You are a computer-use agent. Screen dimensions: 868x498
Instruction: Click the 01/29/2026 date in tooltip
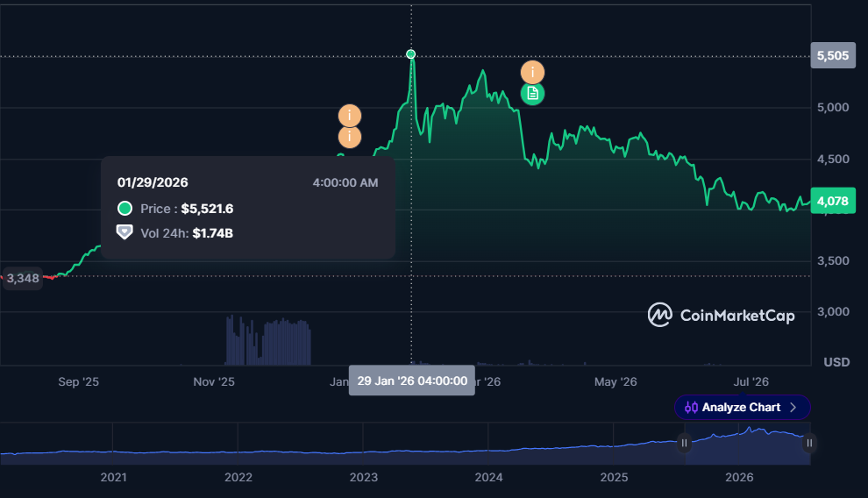click(153, 182)
